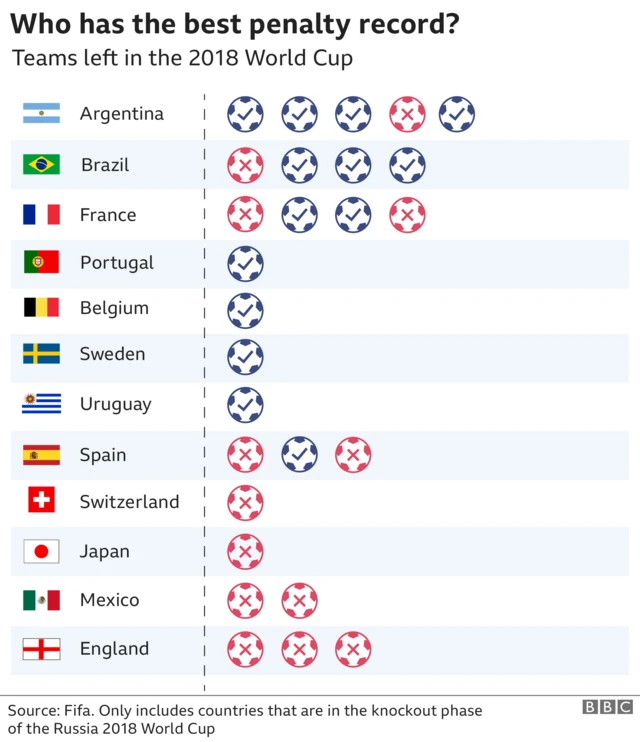640x742 pixels.
Task: Click Belgium's scored penalty ball icon
Action: pos(245,310)
